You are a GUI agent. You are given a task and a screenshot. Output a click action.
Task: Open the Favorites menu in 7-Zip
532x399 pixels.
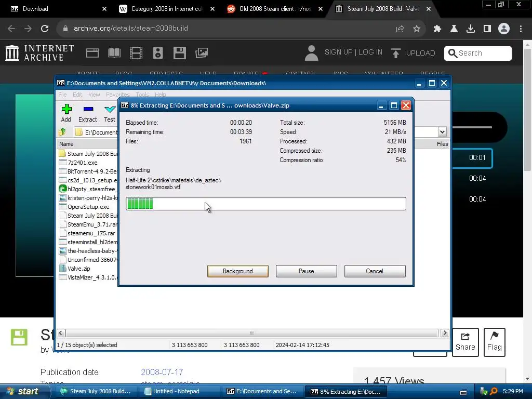[x=118, y=95]
